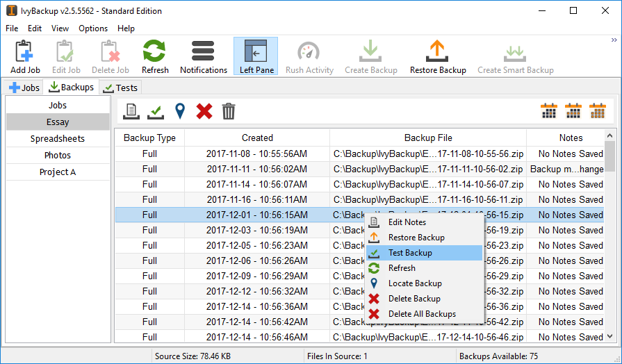Click 'Backups Available: 75' in status bar
Viewport: 622px width, 364px height.
tap(498, 356)
